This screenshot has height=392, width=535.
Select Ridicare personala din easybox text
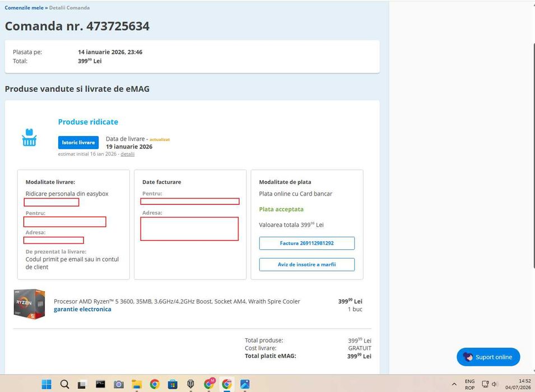pos(67,194)
